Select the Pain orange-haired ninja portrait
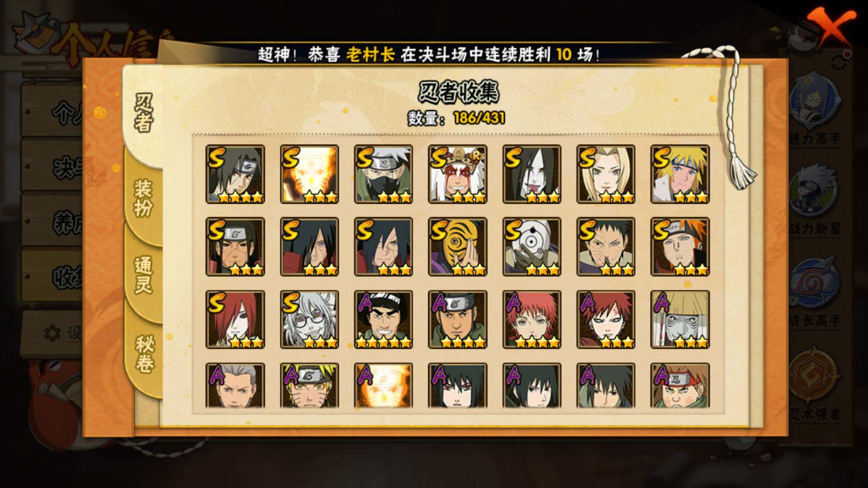Image resolution: width=868 pixels, height=488 pixels. 680,247
